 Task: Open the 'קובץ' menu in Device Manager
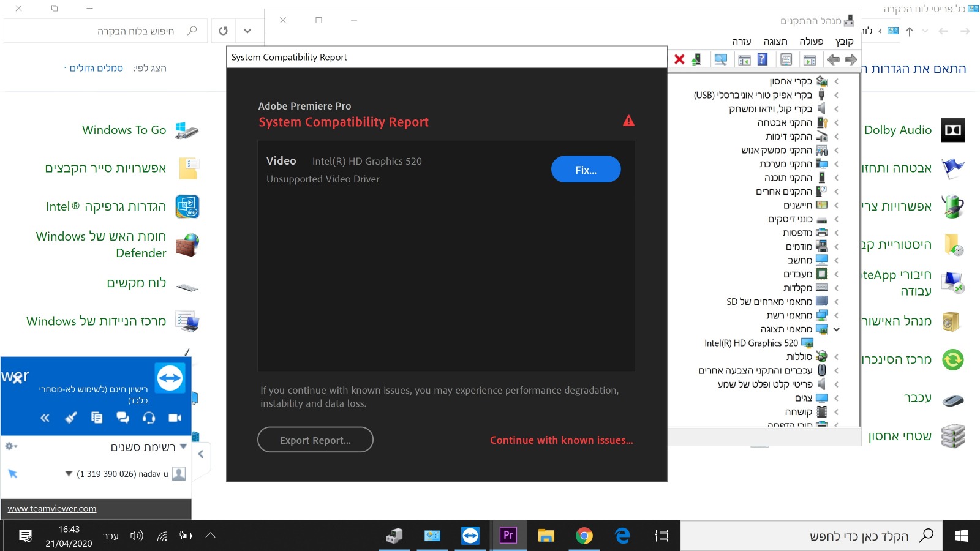click(x=844, y=42)
